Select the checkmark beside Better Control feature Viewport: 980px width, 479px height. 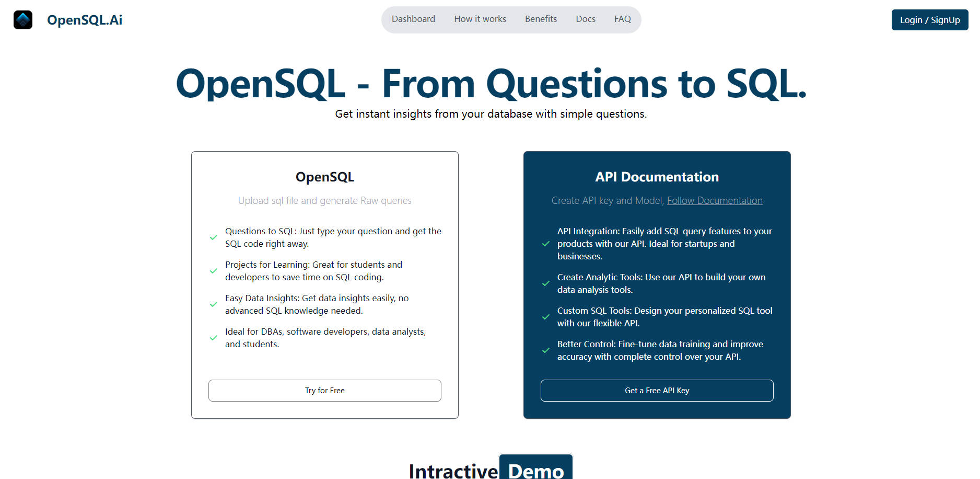[x=545, y=350]
